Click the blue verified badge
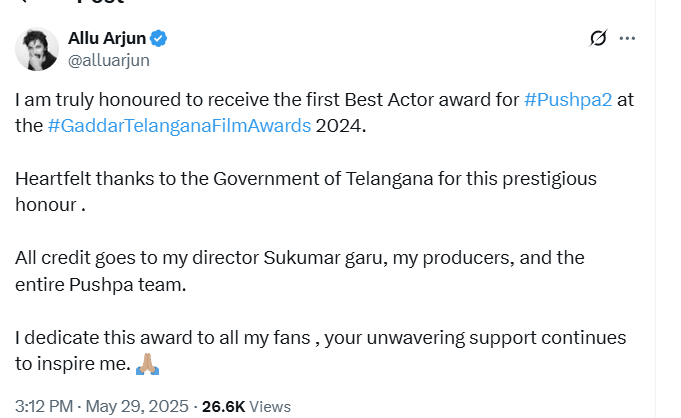The height and width of the screenshot is (418, 681). [x=159, y=39]
